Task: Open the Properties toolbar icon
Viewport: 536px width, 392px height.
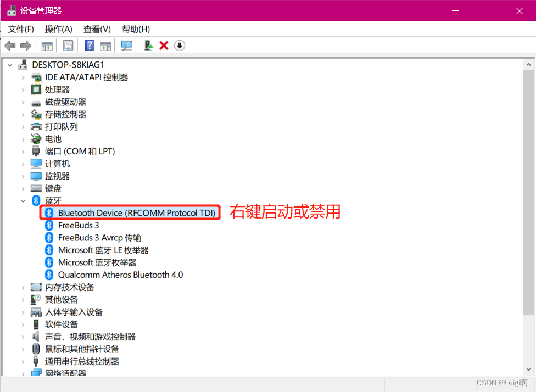Action: pos(68,46)
